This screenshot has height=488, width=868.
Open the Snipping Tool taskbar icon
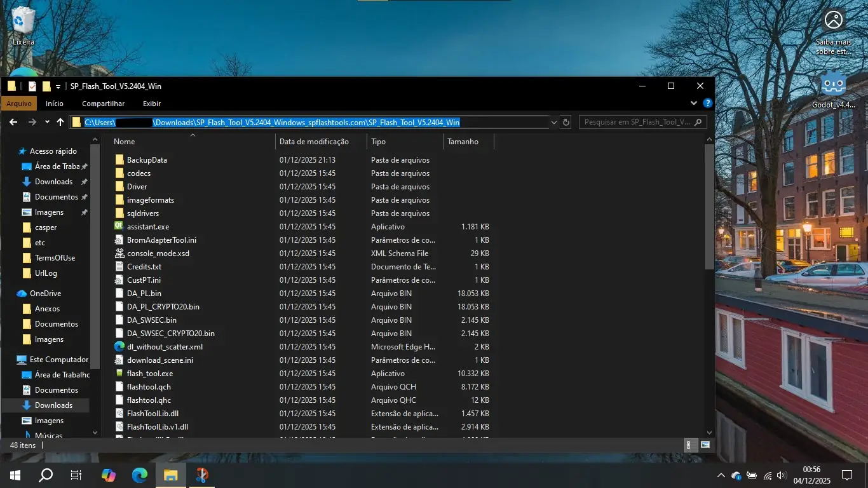coord(201,475)
